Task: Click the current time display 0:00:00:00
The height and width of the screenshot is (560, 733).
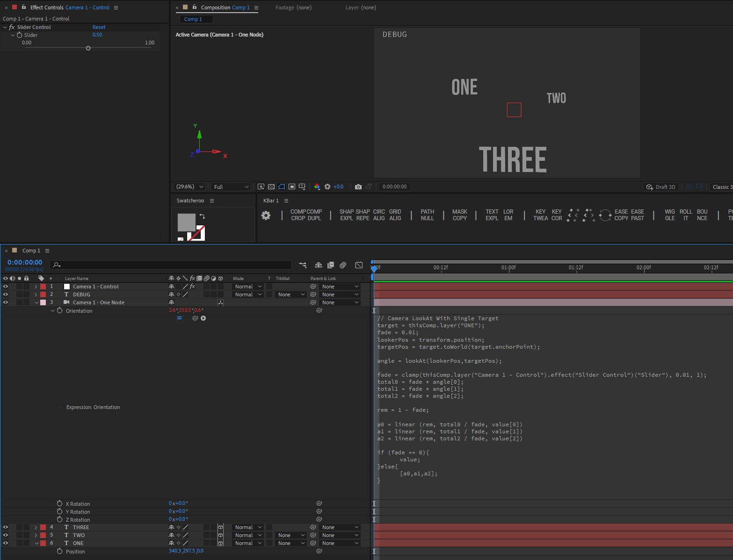Action: (24, 262)
